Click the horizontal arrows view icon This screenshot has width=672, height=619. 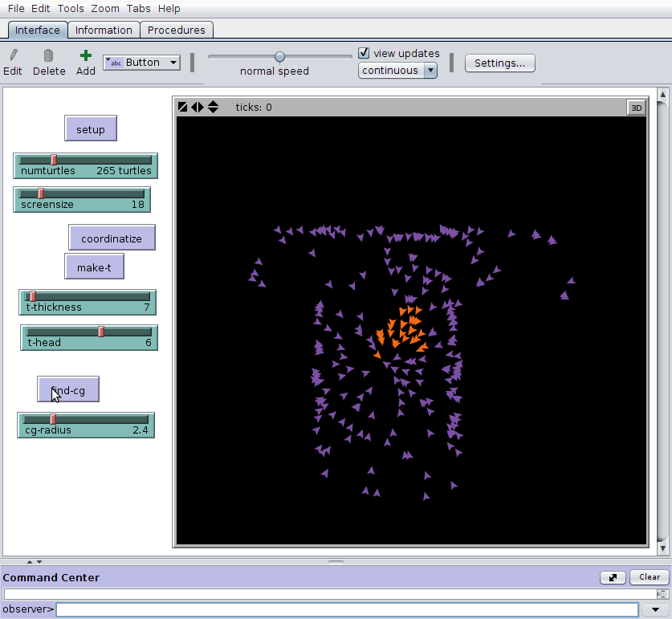[198, 107]
